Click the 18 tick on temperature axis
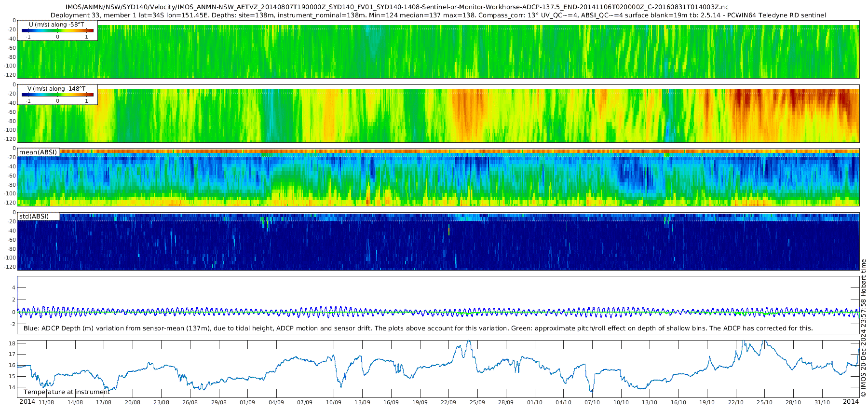Image resolution: width=868 pixels, height=410 pixels. point(12,343)
